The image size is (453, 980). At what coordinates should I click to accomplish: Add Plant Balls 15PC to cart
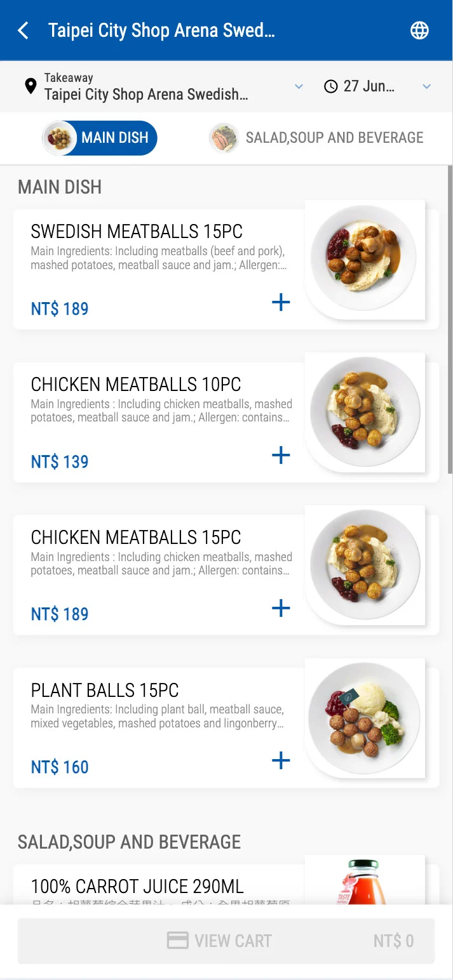[x=281, y=760]
